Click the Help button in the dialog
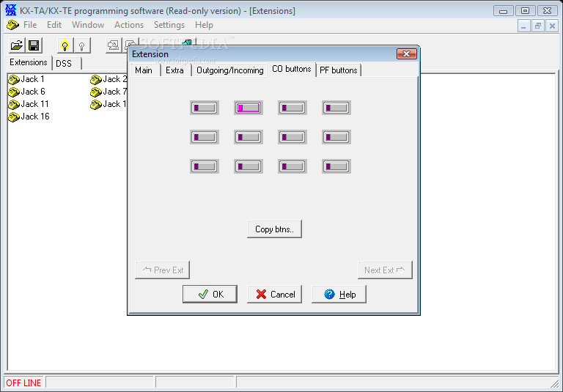Image resolution: width=563 pixels, height=392 pixels. pyautogui.click(x=339, y=295)
